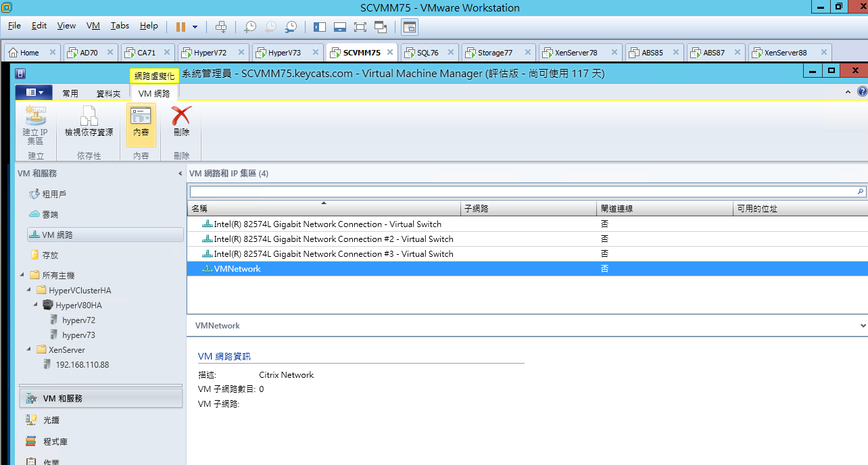This screenshot has height=465, width=868.
Task: Click the VMware pause button in toolbar
Action: (180, 26)
